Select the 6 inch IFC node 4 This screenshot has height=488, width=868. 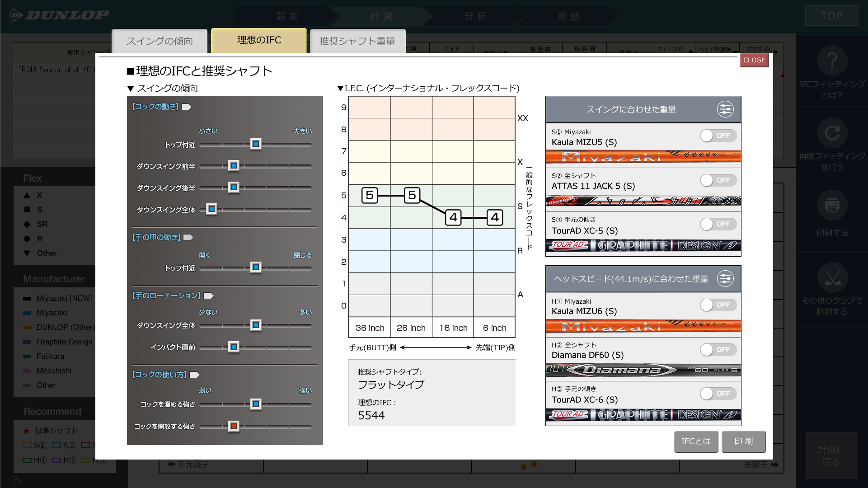495,217
